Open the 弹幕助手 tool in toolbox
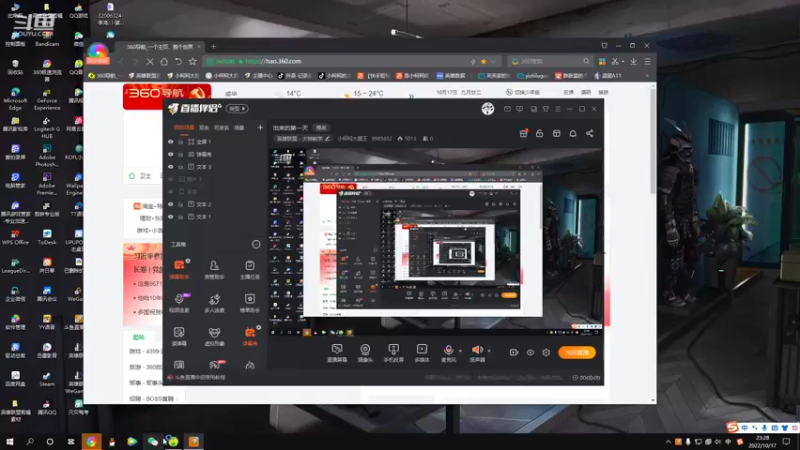Viewport: 800px width, 450px height. (x=179, y=269)
